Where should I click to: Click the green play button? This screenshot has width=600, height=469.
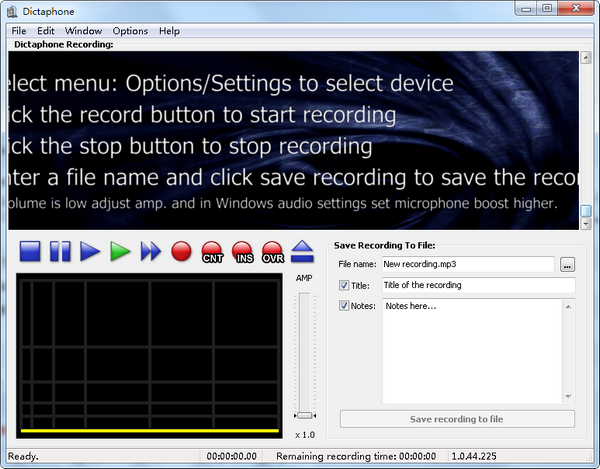pos(121,251)
